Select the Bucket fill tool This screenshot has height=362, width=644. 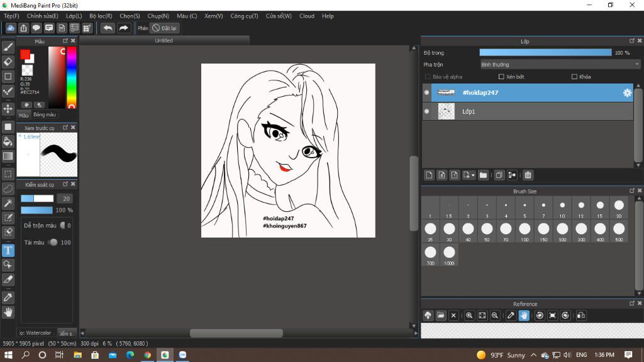(8, 141)
